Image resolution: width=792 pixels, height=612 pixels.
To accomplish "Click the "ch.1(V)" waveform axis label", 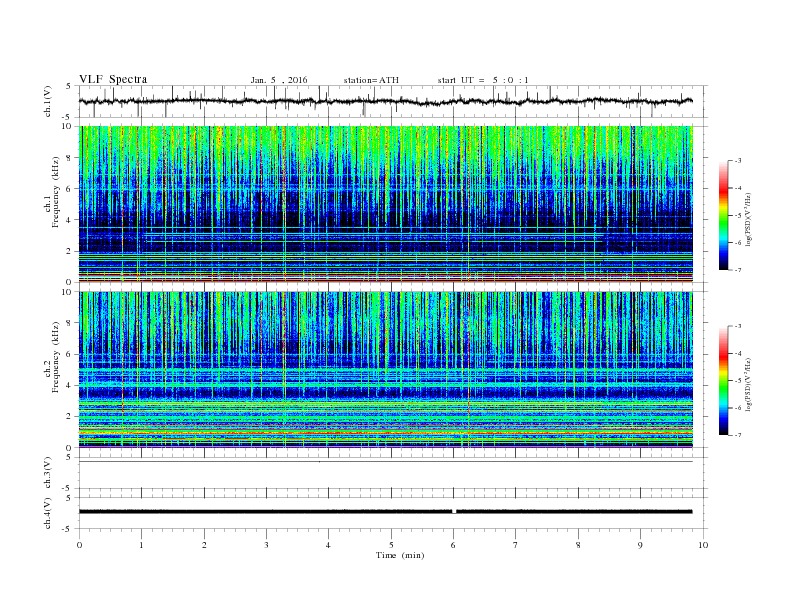I will pyautogui.click(x=48, y=101).
